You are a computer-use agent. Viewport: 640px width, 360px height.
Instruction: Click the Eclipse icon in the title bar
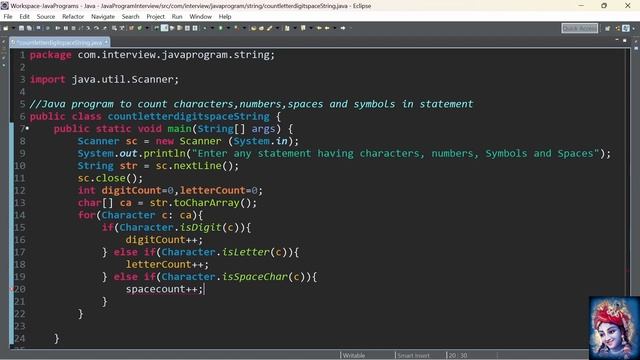[4, 6]
